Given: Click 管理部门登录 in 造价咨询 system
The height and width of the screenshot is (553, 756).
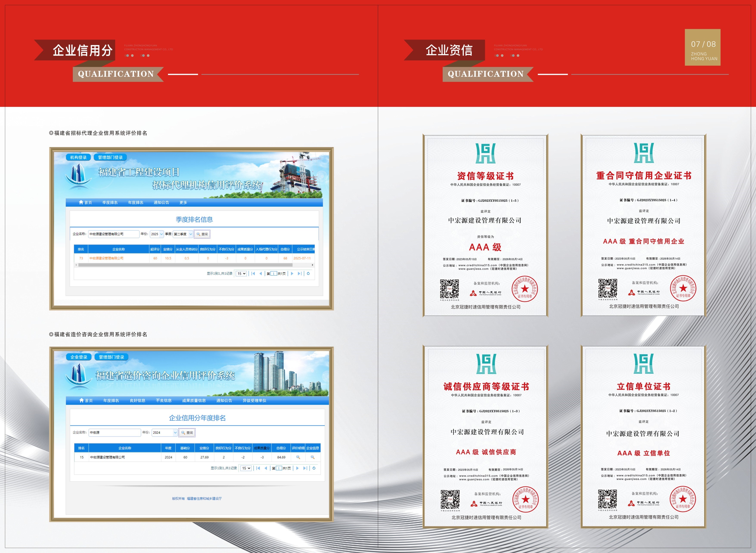Looking at the screenshot, I should pyautogui.click(x=111, y=357).
